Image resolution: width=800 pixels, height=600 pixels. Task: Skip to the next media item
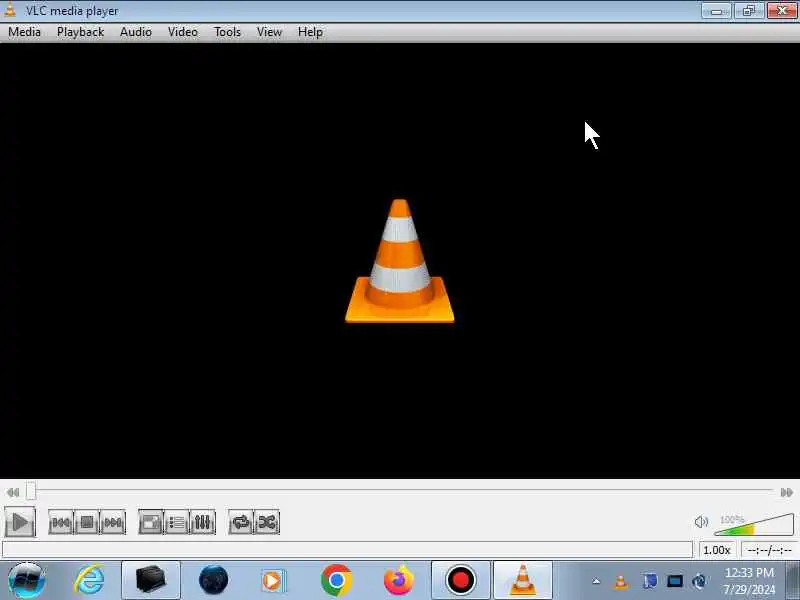113,522
